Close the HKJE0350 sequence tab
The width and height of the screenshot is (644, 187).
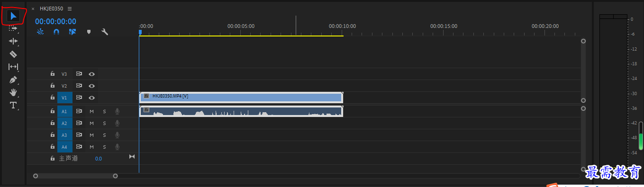point(33,9)
